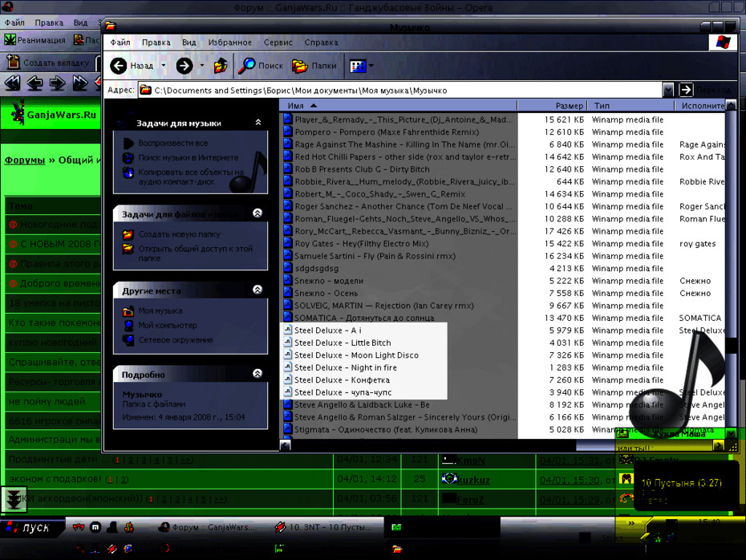Screen dimensions: 746x560
Task: Toggle the Папки folders pane button
Action: point(314,66)
